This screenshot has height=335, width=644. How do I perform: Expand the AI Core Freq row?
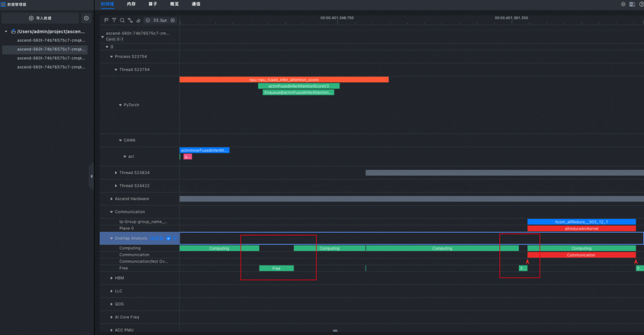point(112,317)
